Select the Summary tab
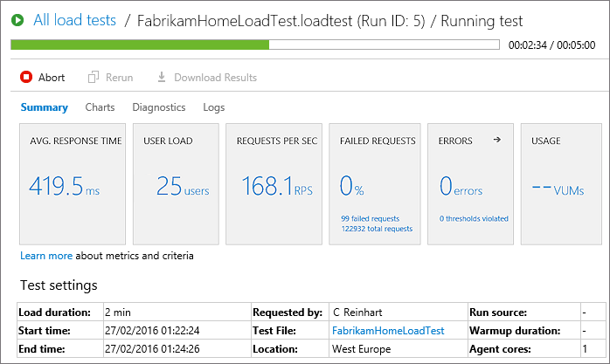 44,107
